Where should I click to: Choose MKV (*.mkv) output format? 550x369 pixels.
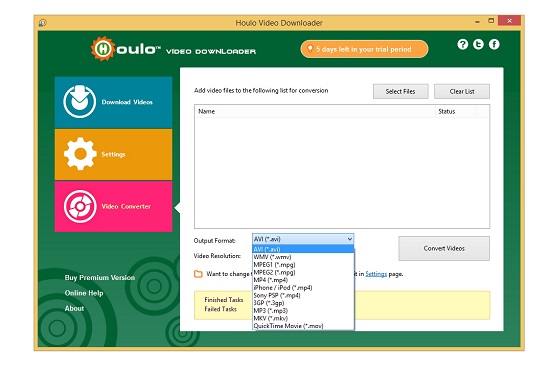tap(303, 318)
